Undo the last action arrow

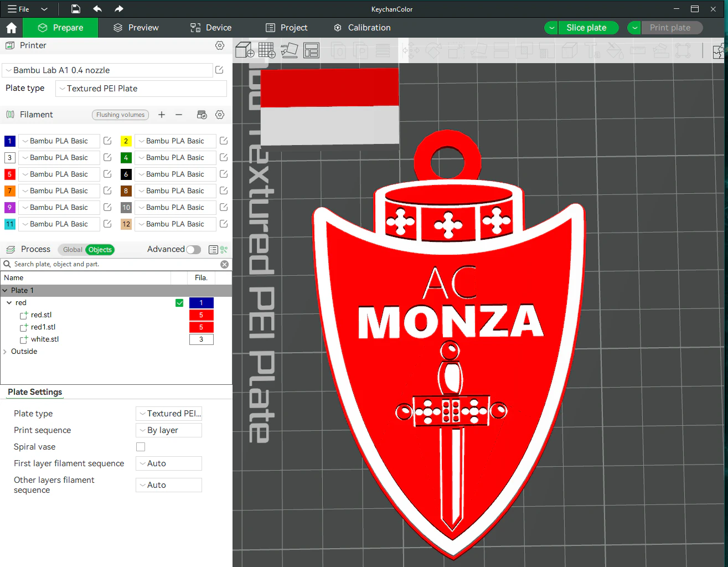97,9
